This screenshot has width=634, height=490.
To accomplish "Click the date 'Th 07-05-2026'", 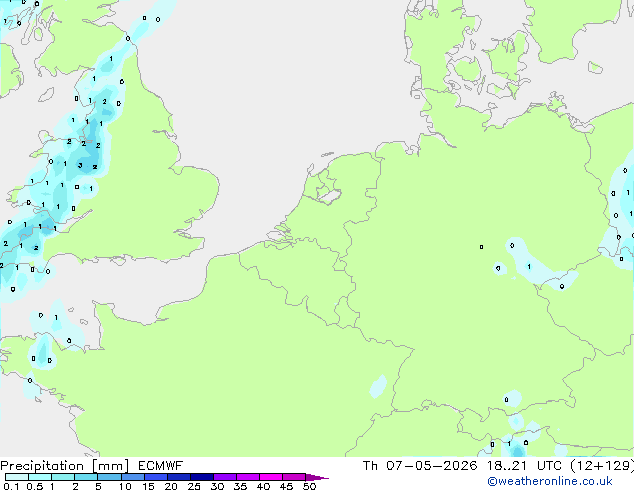I will [420, 466].
